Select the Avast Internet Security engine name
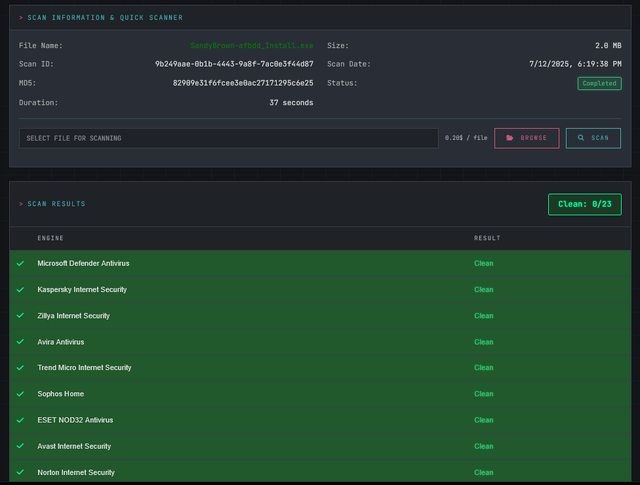Screen dimensions: 640x485 tap(74, 446)
